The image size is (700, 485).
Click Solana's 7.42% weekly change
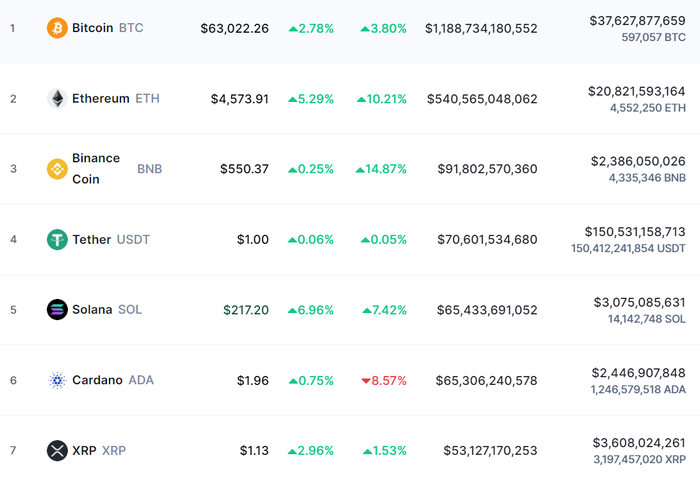384,310
